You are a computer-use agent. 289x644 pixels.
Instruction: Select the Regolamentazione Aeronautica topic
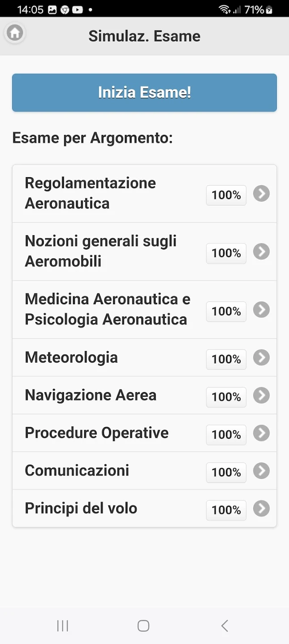[x=90, y=193]
